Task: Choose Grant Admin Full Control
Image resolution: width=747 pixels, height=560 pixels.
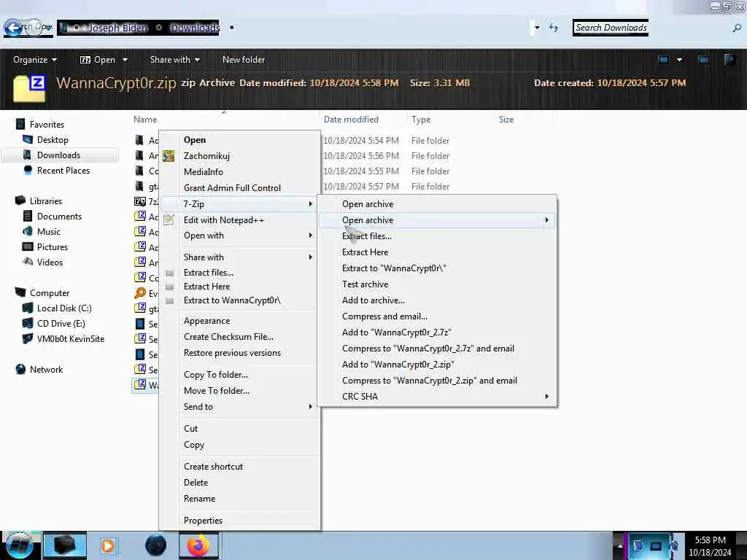Action: 232,188
